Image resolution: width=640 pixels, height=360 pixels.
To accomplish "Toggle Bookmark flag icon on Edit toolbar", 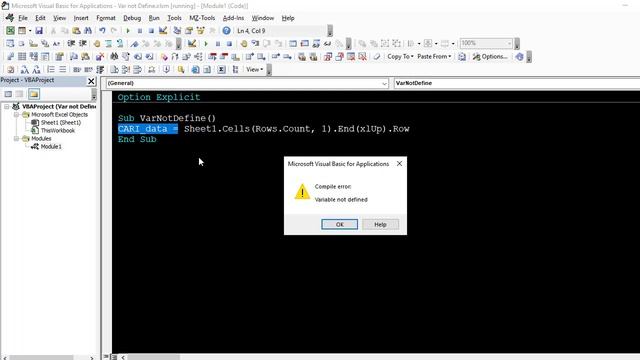I will click(134, 43).
